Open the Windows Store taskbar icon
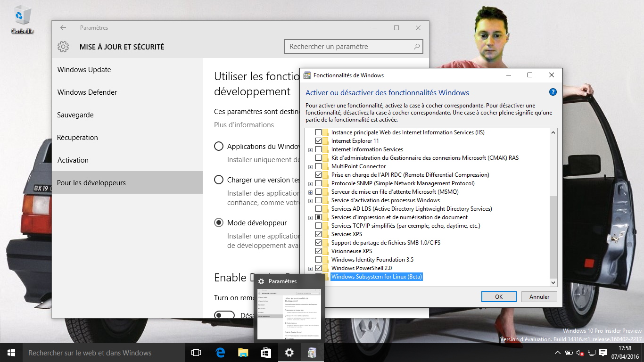Viewport: 644px width, 362px height. pyautogui.click(x=266, y=353)
